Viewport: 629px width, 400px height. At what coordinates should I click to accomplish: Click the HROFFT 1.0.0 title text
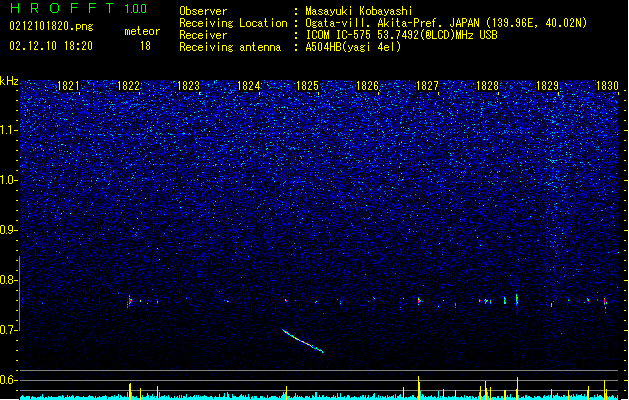79,8
